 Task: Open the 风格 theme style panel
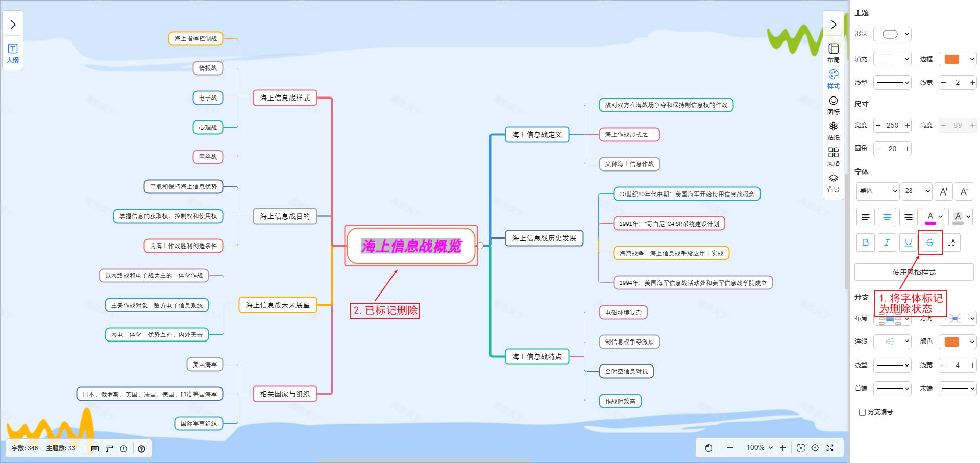833,156
